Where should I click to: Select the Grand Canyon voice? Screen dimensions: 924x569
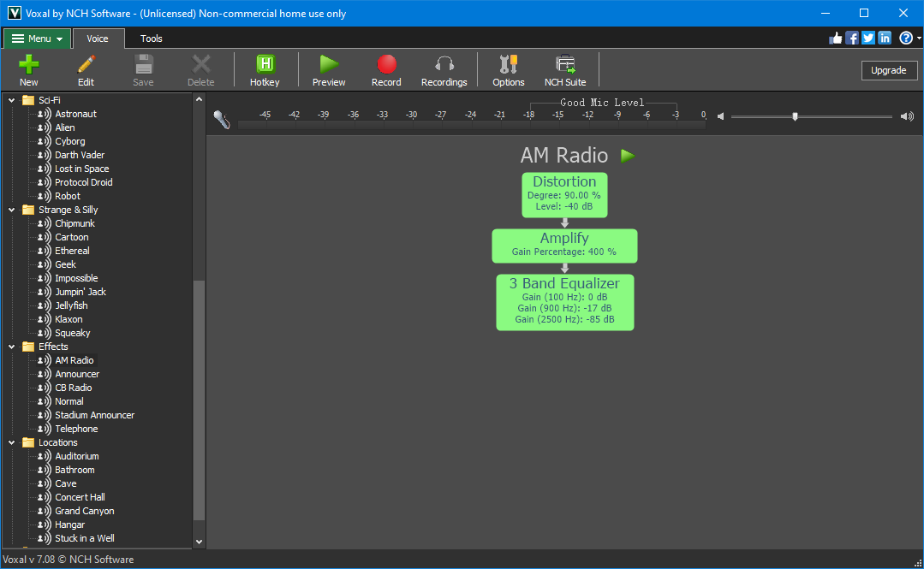click(84, 511)
